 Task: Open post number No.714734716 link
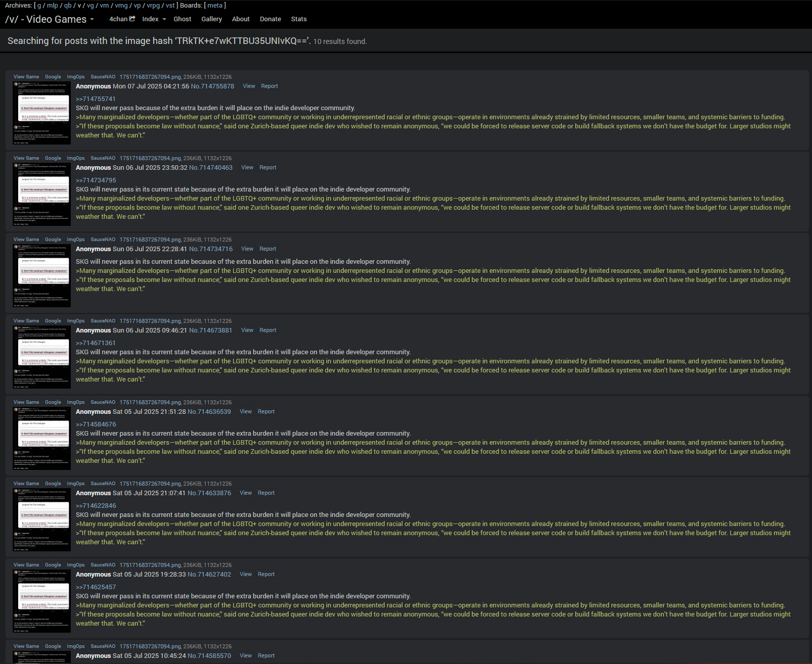point(211,249)
